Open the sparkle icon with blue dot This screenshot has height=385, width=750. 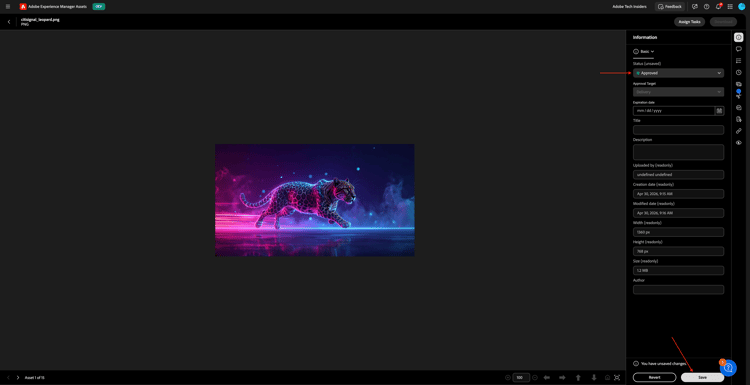tap(739, 94)
